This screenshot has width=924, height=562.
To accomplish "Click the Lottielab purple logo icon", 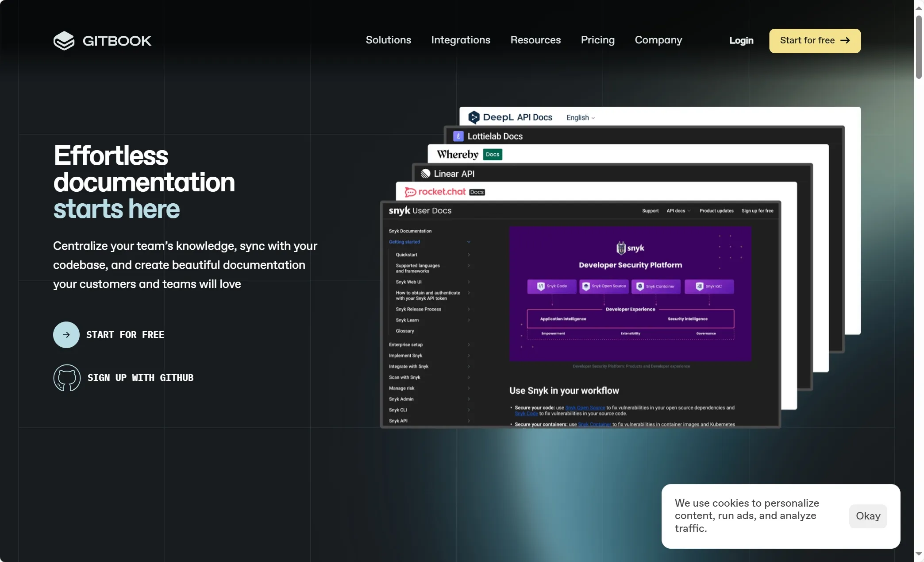I will pyautogui.click(x=458, y=136).
